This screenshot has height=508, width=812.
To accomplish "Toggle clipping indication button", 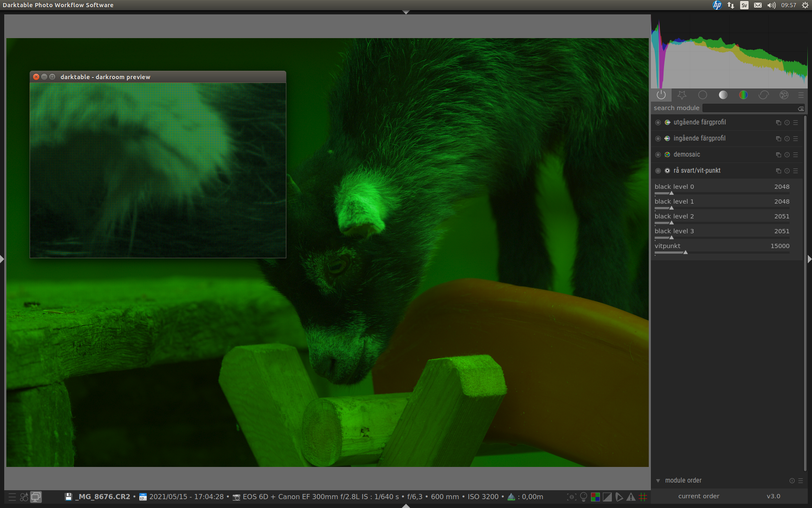I will (x=607, y=497).
